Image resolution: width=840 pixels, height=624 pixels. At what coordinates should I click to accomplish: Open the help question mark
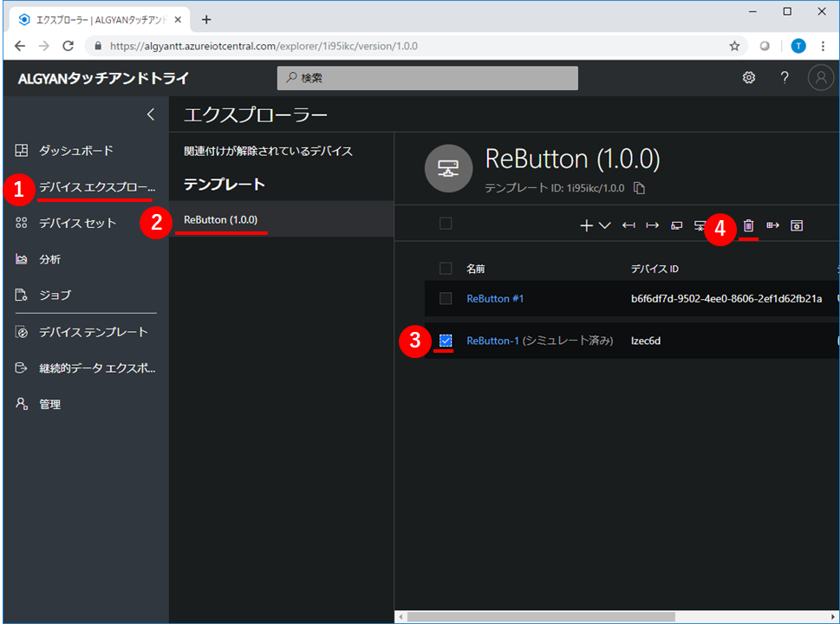click(785, 78)
